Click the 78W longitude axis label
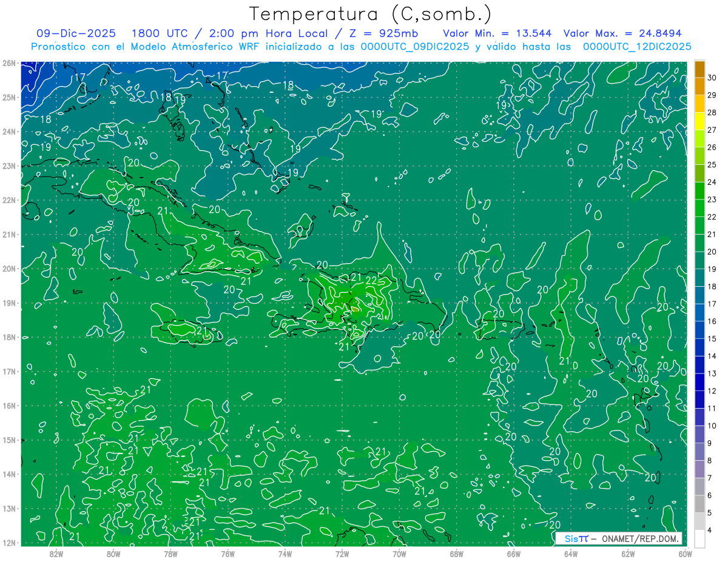 pos(170,554)
